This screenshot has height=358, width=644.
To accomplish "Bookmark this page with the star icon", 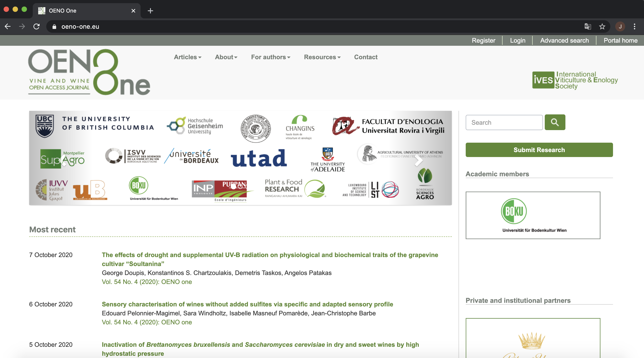I will pyautogui.click(x=602, y=26).
